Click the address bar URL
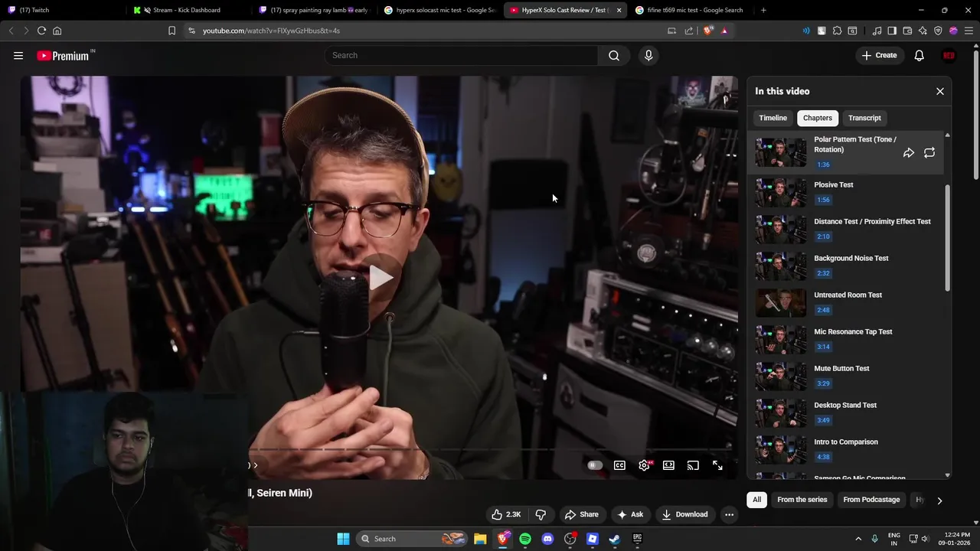Viewport: 980px width, 551px height. tap(271, 31)
